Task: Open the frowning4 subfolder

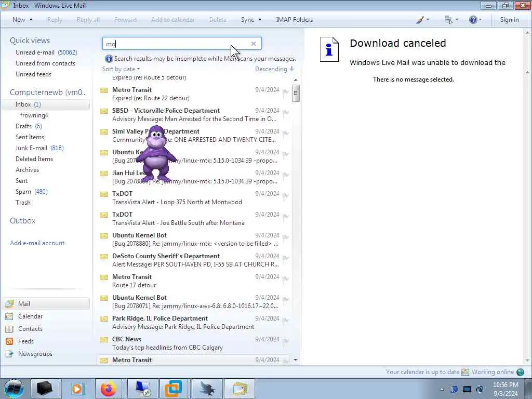Action: click(x=34, y=115)
